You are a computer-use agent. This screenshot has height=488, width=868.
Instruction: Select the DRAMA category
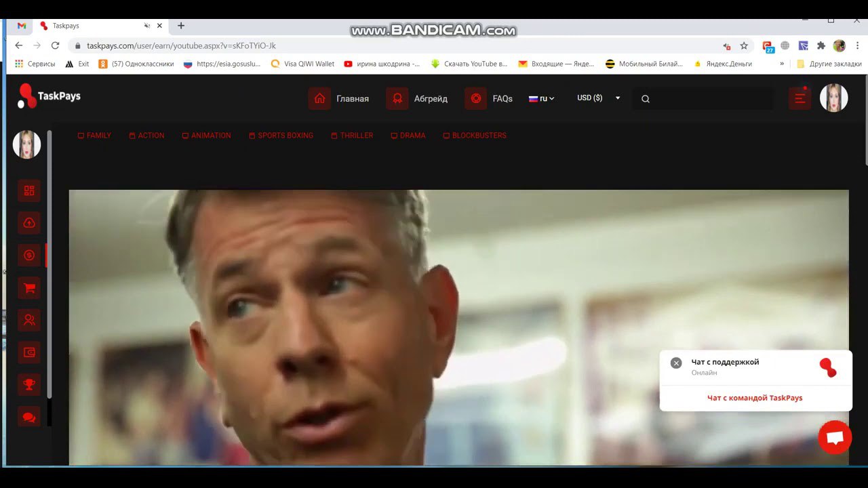(408, 136)
